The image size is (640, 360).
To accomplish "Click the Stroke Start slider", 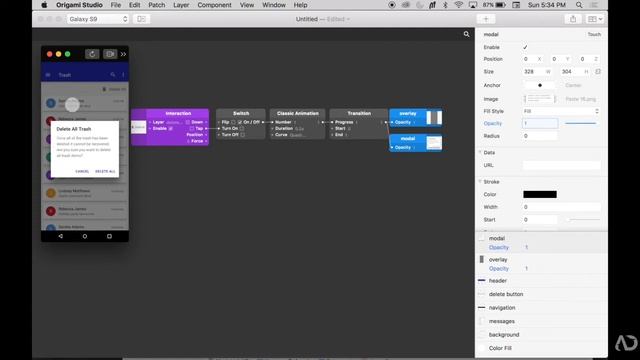I will pos(584,220).
